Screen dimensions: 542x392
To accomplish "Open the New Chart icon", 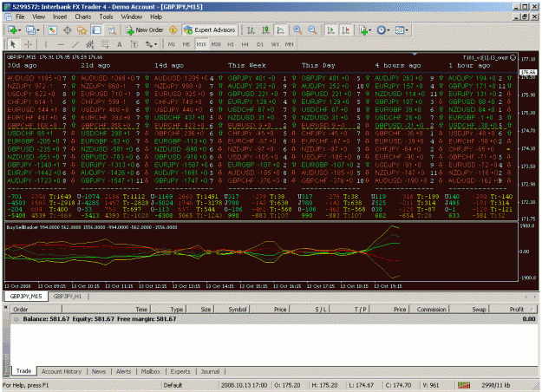I will tap(12, 30).
